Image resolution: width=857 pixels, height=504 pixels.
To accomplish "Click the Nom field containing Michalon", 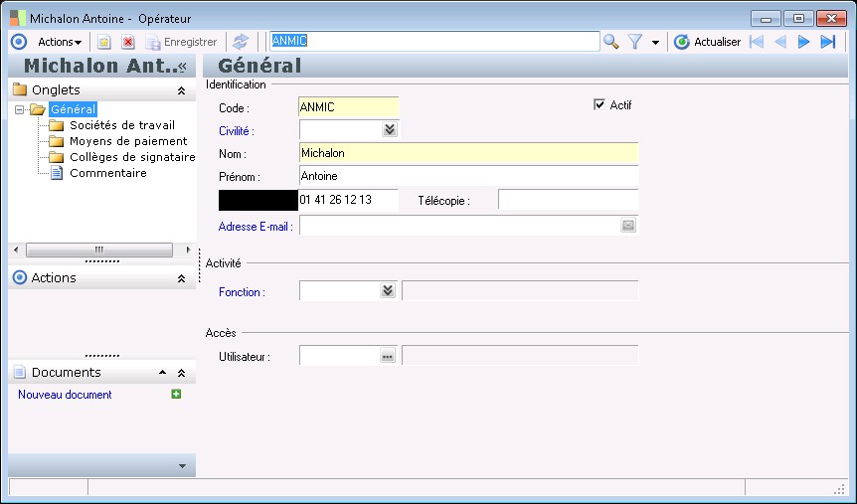I will 469,153.
